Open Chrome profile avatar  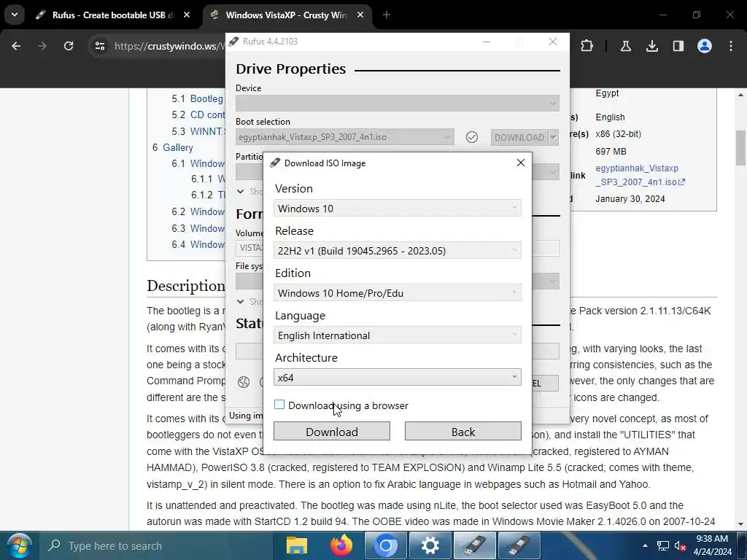[705, 46]
